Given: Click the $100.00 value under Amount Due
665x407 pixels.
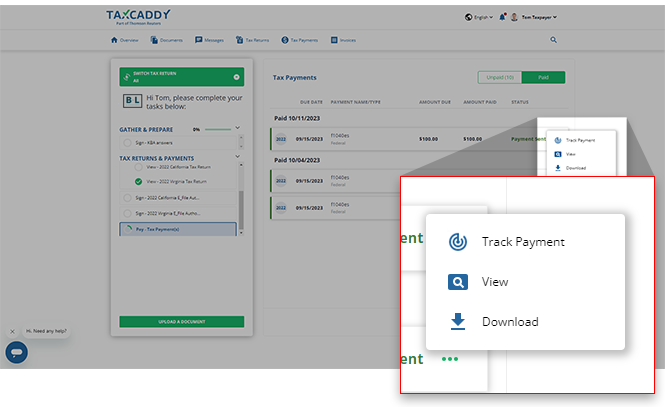Looking at the screenshot, I should click(428, 139).
